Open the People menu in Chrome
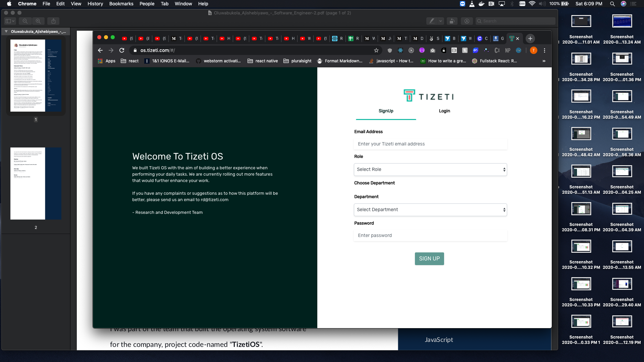644x362 pixels. point(147,4)
